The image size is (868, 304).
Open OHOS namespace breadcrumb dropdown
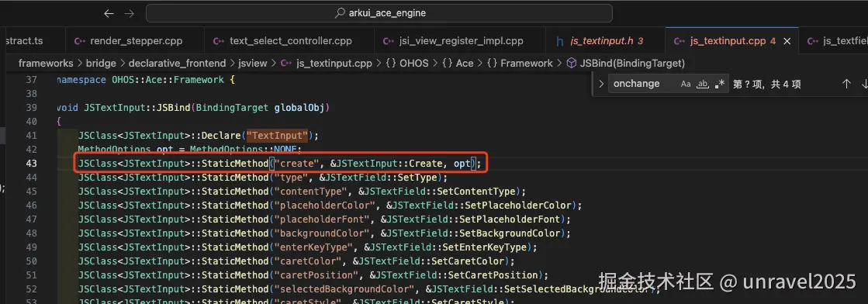click(x=407, y=63)
